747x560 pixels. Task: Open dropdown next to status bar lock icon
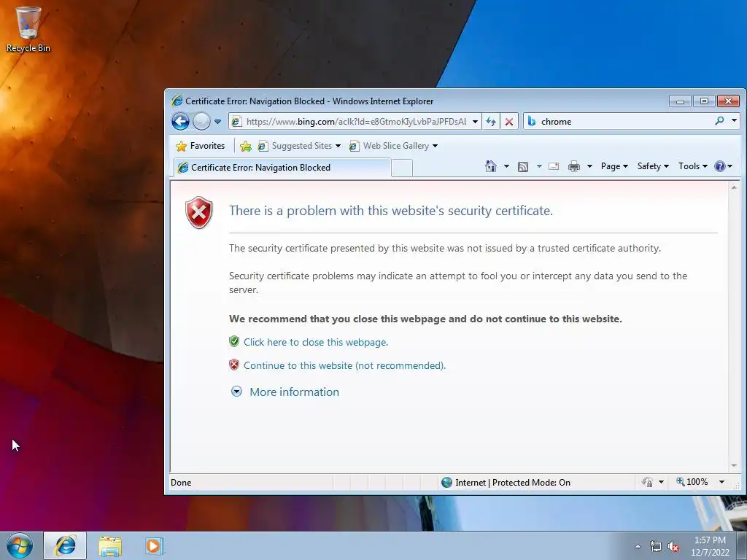(x=661, y=482)
